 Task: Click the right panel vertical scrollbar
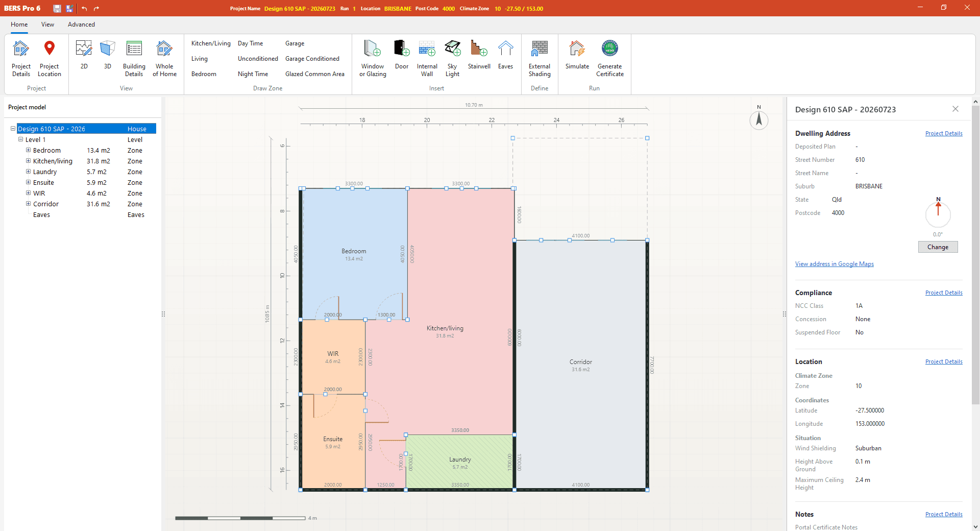[x=975, y=255]
